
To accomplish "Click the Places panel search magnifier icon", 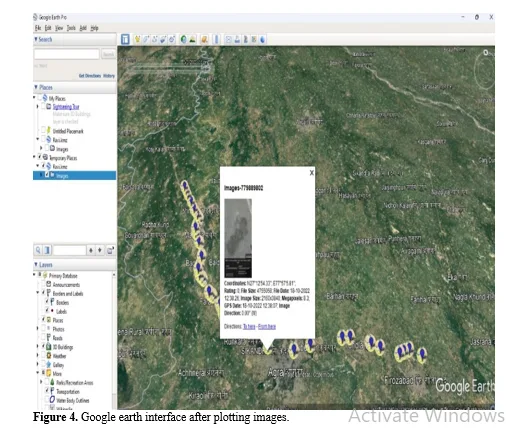I will [38, 250].
